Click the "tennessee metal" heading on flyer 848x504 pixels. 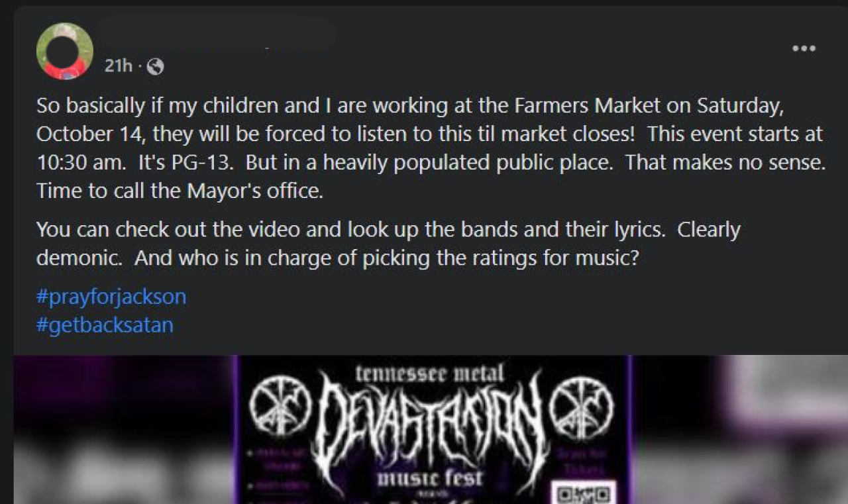click(431, 373)
